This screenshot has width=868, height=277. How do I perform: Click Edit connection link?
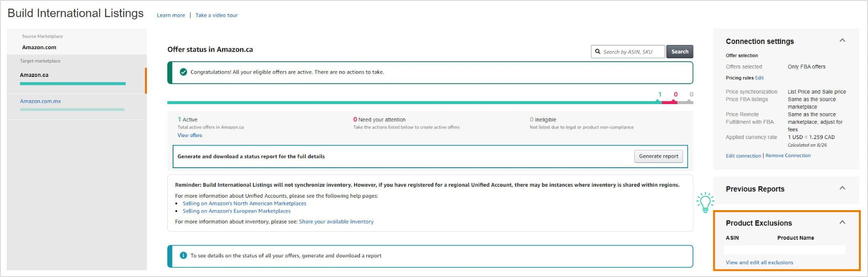point(743,156)
